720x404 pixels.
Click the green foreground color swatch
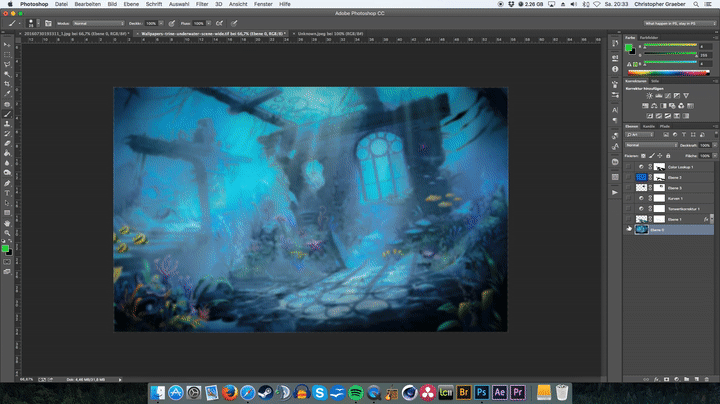tap(5, 248)
